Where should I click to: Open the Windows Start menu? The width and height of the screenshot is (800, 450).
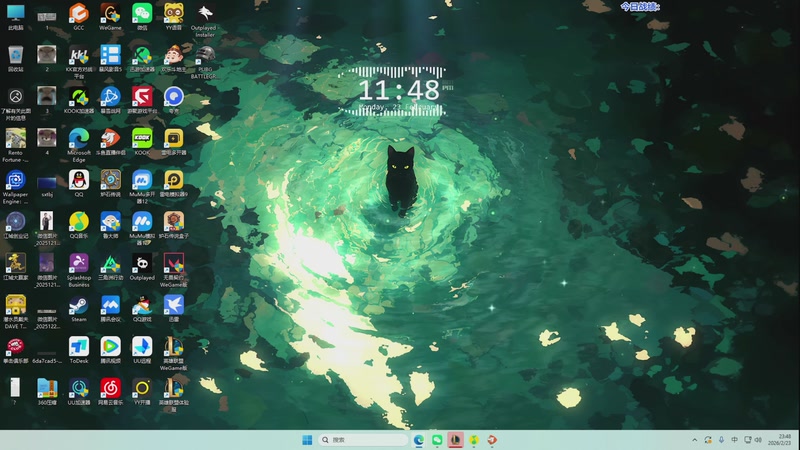click(307, 440)
